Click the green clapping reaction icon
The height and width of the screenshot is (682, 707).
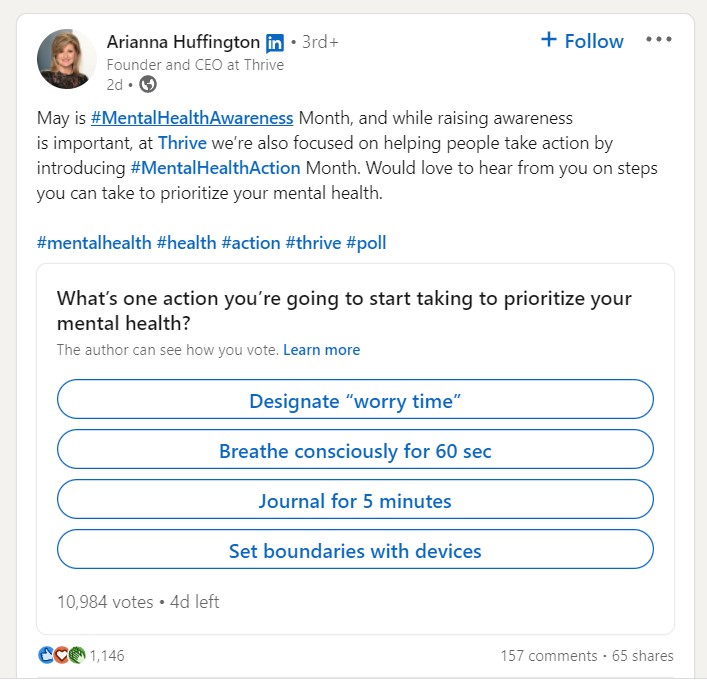click(x=77, y=655)
